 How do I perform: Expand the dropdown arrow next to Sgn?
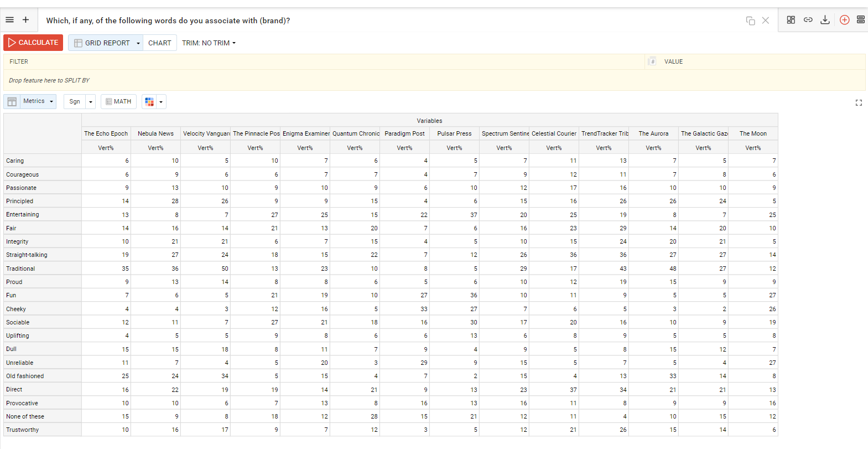[x=91, y=102]
